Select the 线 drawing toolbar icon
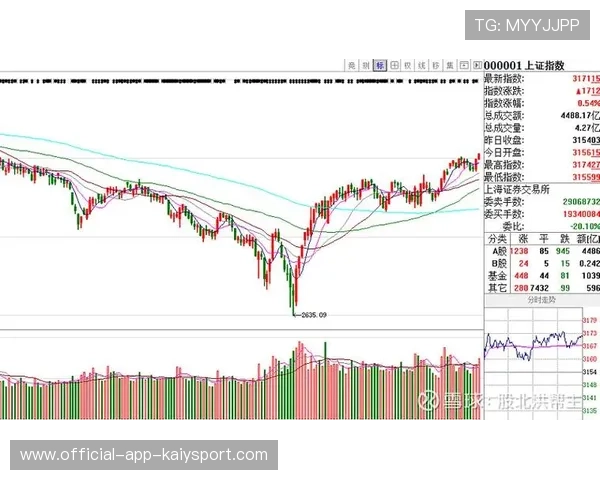Image resolution: width=600 pixels, height=480 pixels. (x=422, y=64)
